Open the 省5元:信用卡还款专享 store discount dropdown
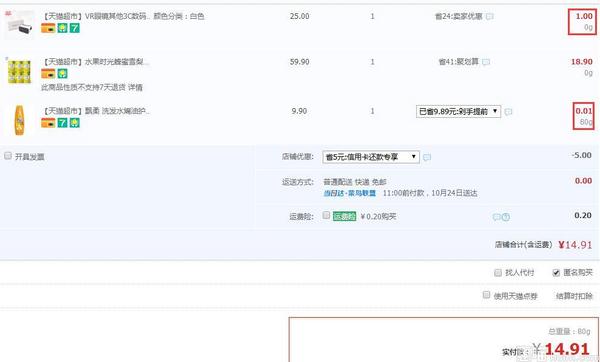Image resolution: width=600 pixels, height=362 pixels. click(x=371, y=157)
